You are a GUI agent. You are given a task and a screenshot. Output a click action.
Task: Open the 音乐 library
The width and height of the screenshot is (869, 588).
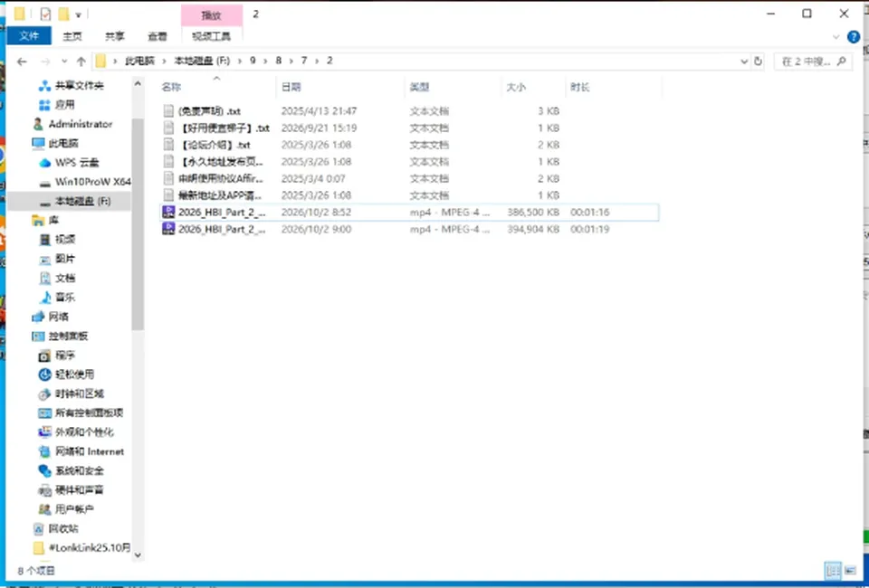pos(65,298)
